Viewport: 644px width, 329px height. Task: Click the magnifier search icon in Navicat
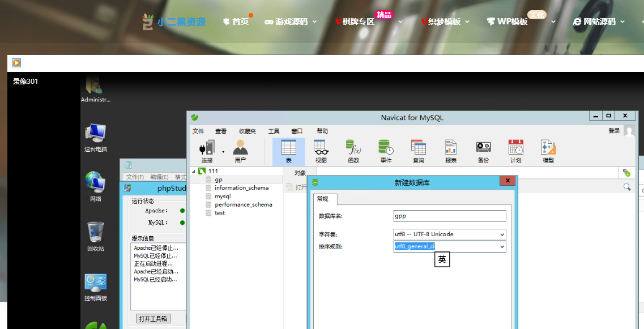point(627,187)
